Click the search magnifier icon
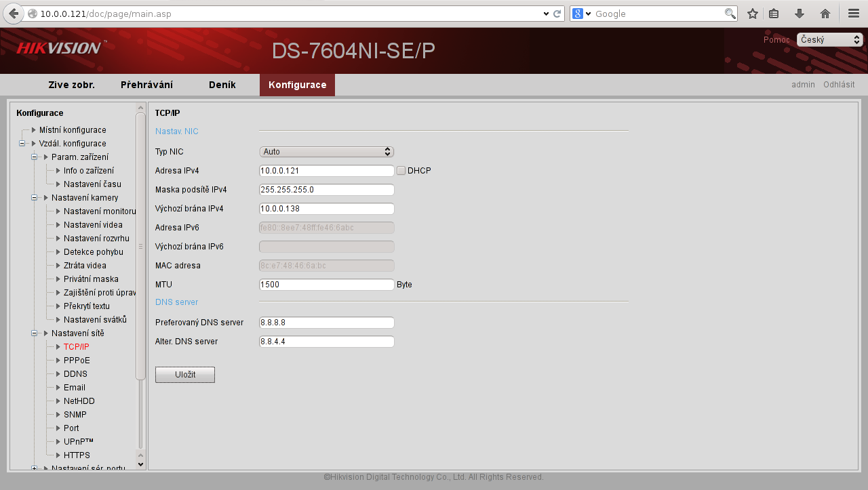 (730, 14)
